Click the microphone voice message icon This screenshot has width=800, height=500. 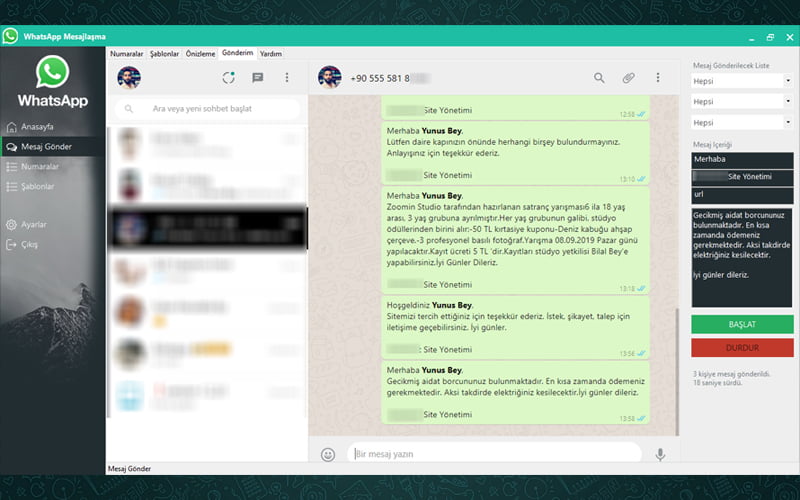click(x=660, y=454)
